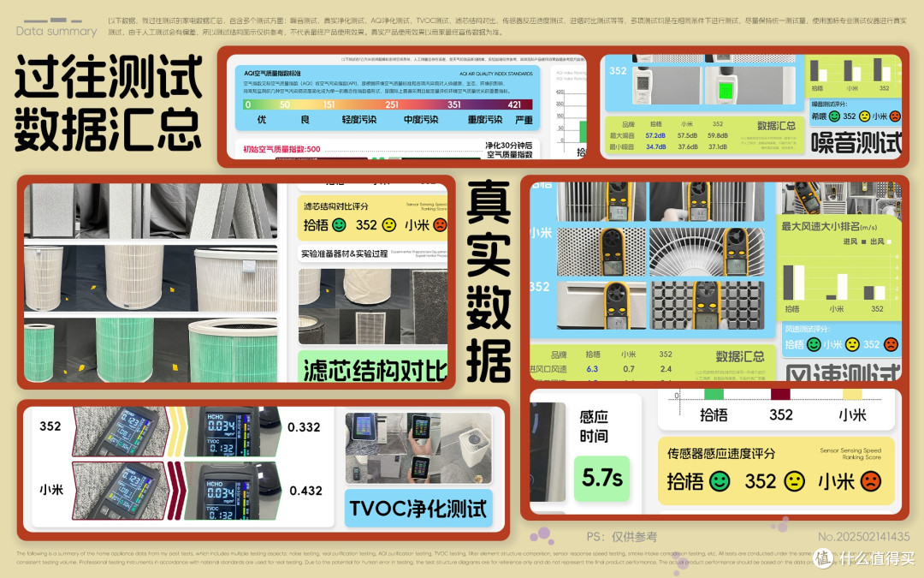Click the 真实数据 vertical title
Screen dimensions: 924x578
pos(488,282)
